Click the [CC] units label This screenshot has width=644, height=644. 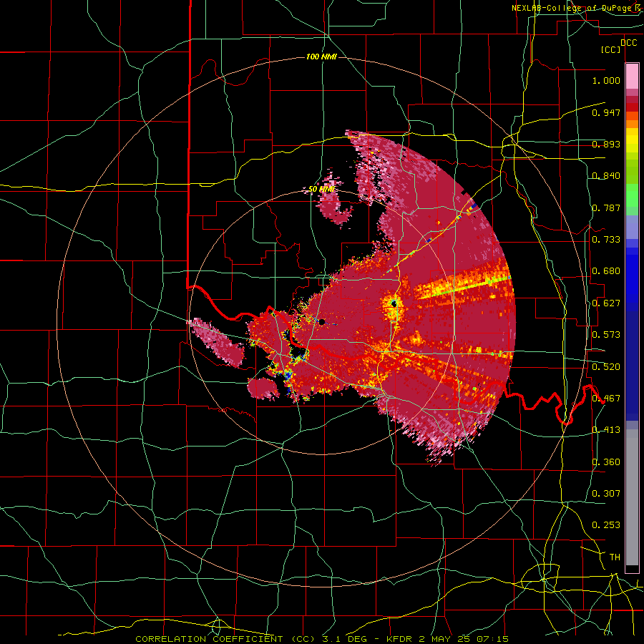(611, 49)
